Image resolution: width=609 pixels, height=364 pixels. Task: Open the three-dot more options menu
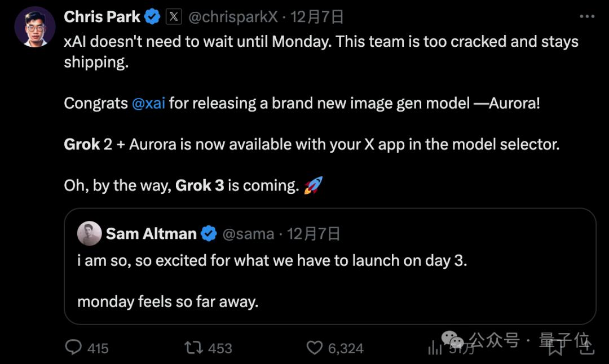587,17
